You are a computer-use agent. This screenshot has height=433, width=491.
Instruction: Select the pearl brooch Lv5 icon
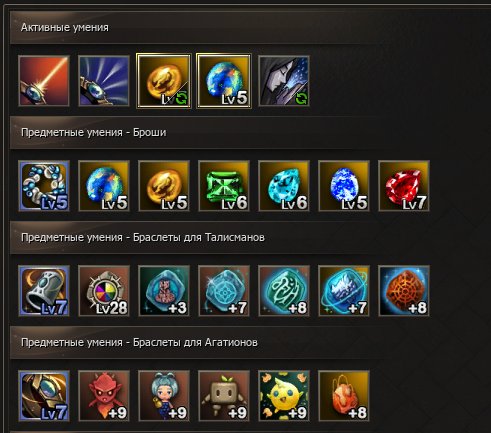click(x=44, y=186)
